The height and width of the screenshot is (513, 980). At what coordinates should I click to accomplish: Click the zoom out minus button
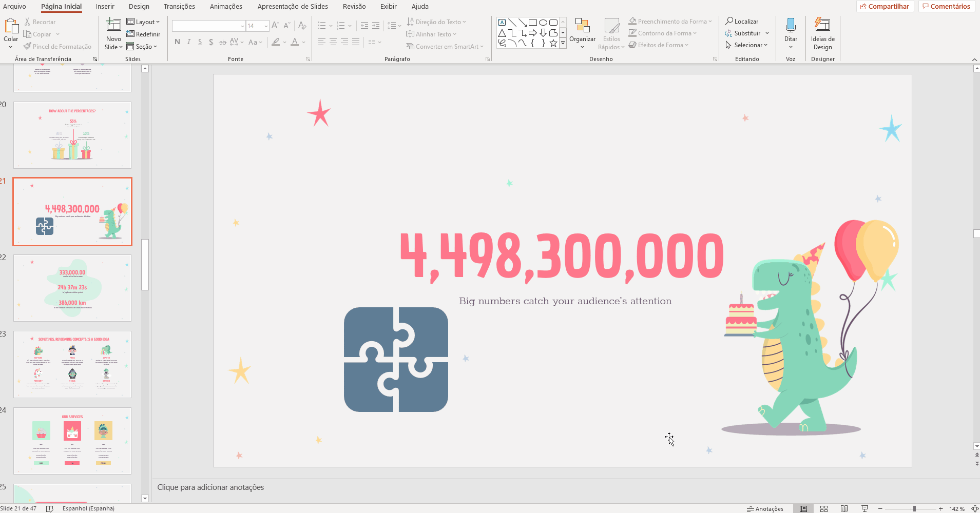(880, 508)
